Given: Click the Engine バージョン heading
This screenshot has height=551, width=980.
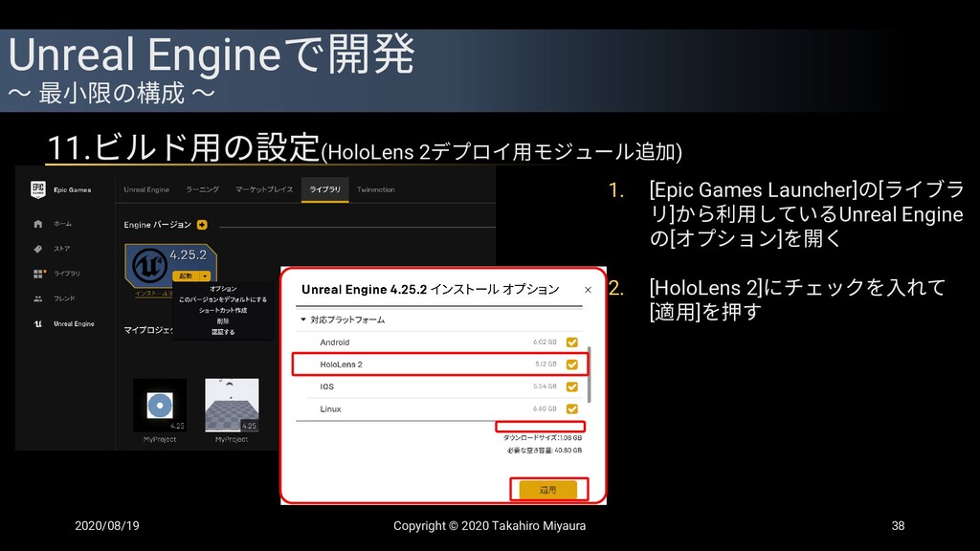Looking at the screenshot, I should click(157, 225).
